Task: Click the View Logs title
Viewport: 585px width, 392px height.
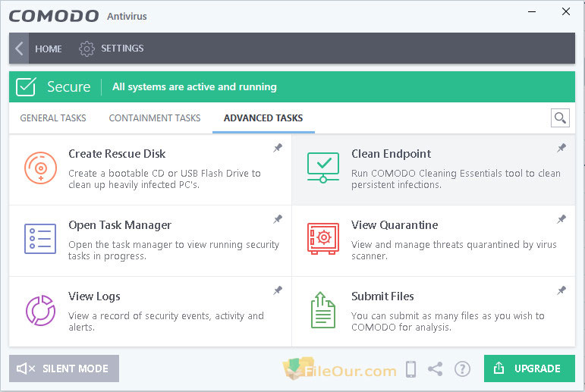Action: coord(94,296)
